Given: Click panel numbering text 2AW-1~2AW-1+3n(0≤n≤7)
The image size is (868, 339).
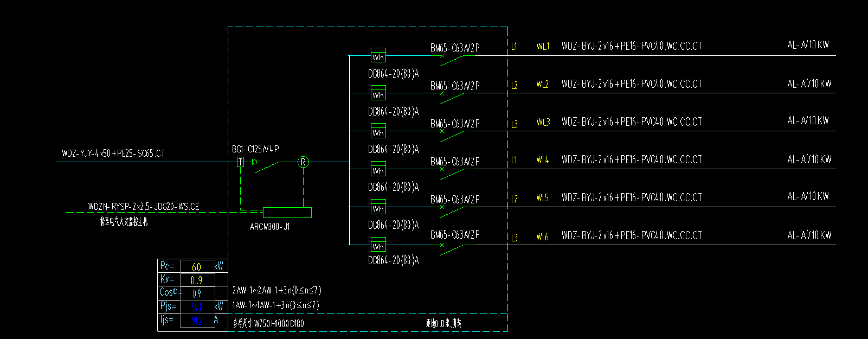Looking at the screenshot, I should pos(277,291).
